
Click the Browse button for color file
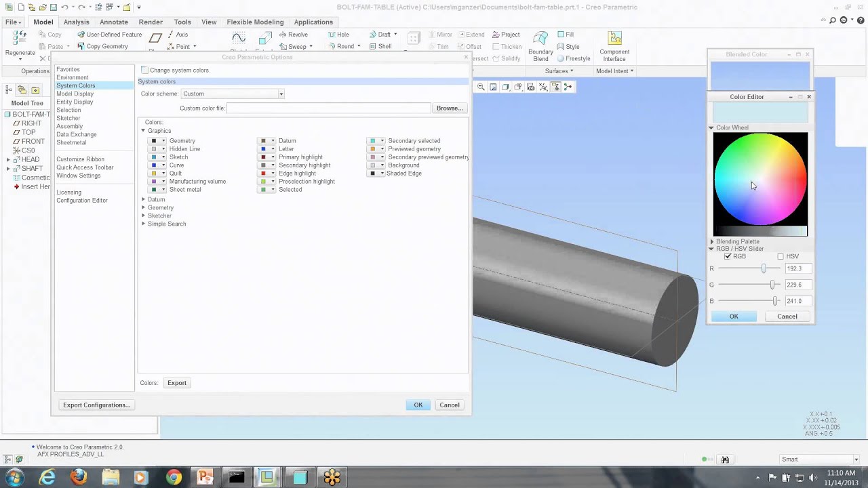450,108
